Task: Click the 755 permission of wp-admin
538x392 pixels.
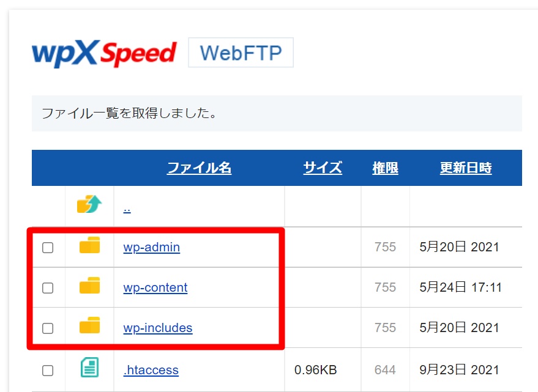Action: (386, 247)
